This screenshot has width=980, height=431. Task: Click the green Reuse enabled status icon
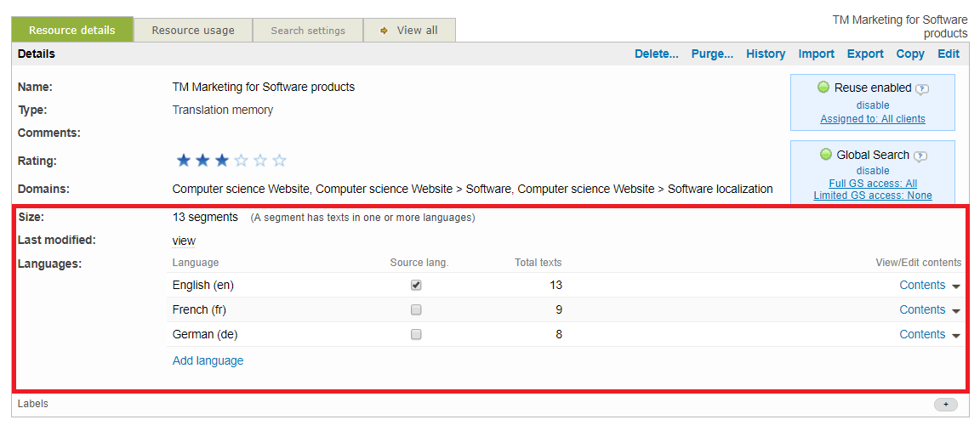tap(823, 88)
